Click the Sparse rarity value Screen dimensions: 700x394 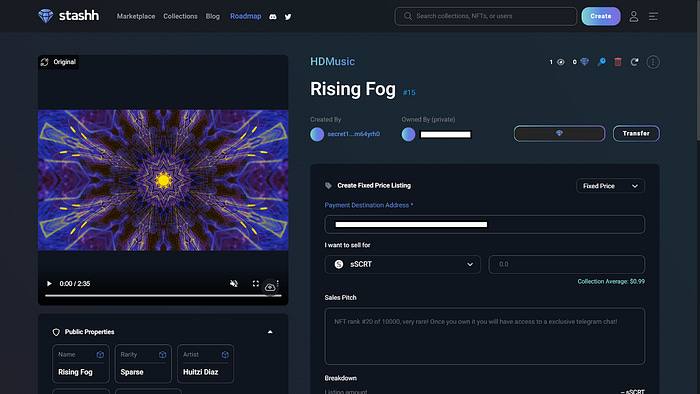[x=132, y=372]
